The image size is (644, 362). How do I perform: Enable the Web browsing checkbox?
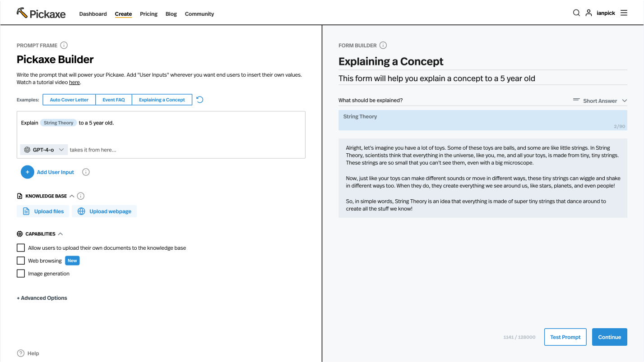pos(21,261)
